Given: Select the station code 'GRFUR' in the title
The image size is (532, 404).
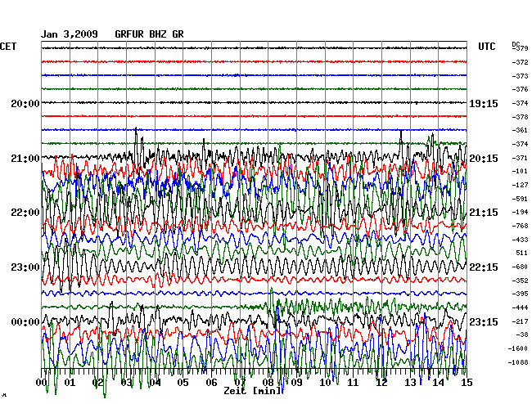Looking at the screenshot, I should coord(129,34).
